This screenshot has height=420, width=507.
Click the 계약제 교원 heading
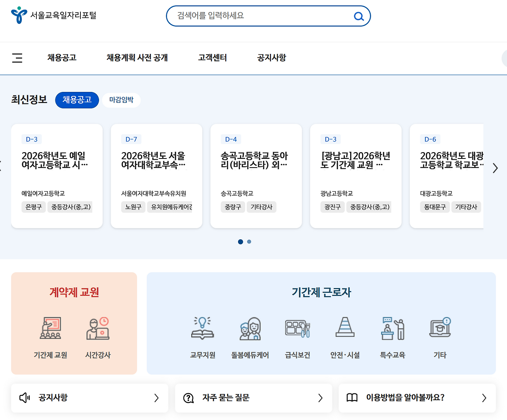74,292
